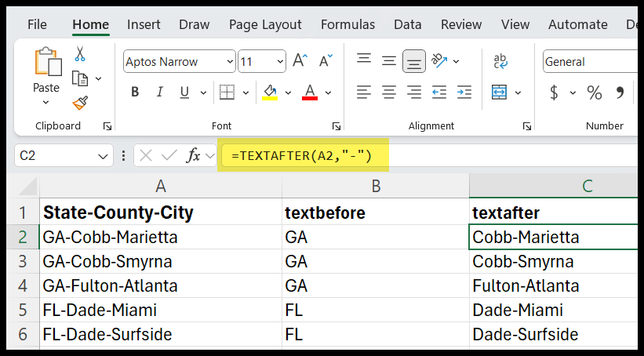The width and height of the screenshot is (644, 356).
Task: Increase indent
Action: (464, 93)
